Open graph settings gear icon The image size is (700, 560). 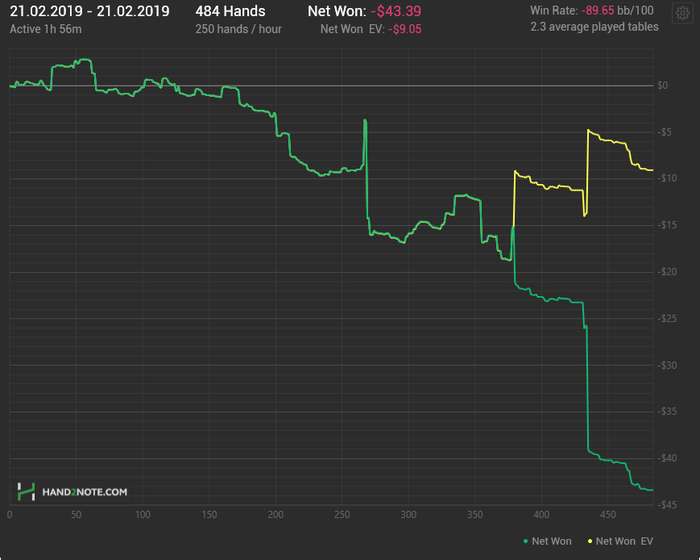coord(682,13)
